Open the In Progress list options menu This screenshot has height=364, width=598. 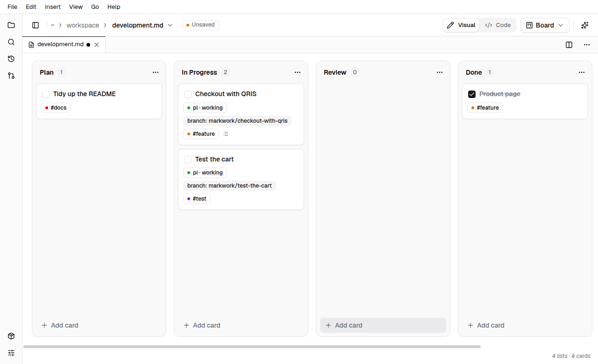298,72
